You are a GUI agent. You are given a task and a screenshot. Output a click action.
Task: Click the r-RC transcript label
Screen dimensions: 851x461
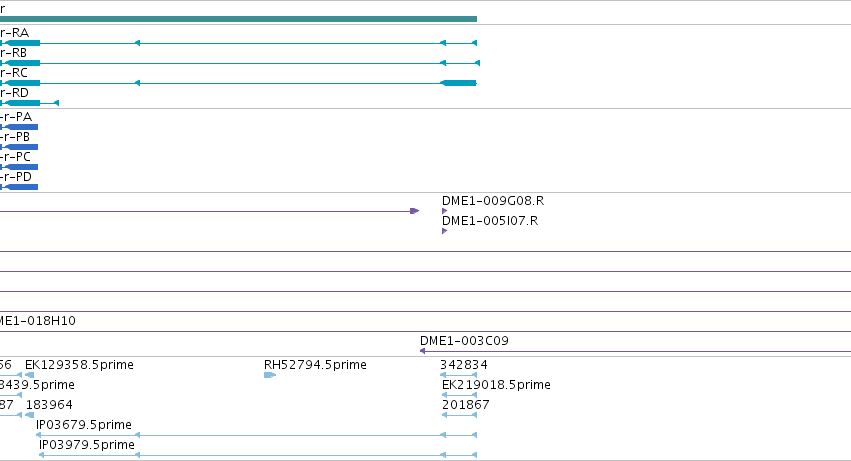(14, 73)
